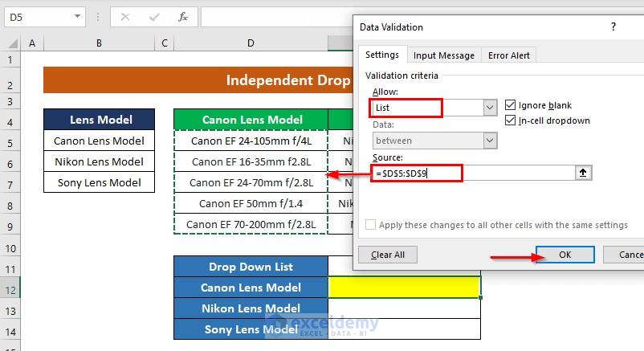The height and width of the screenshot is (351, 644).
Task: Switch to the Input Message tab
Action: click(x=443, y=55)
